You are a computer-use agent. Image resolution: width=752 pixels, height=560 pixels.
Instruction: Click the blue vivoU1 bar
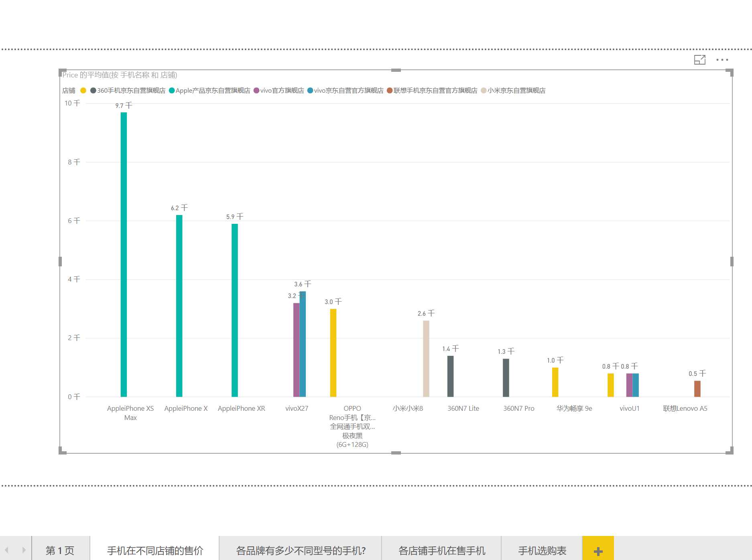pyautogui.click(x=636, y=385)
